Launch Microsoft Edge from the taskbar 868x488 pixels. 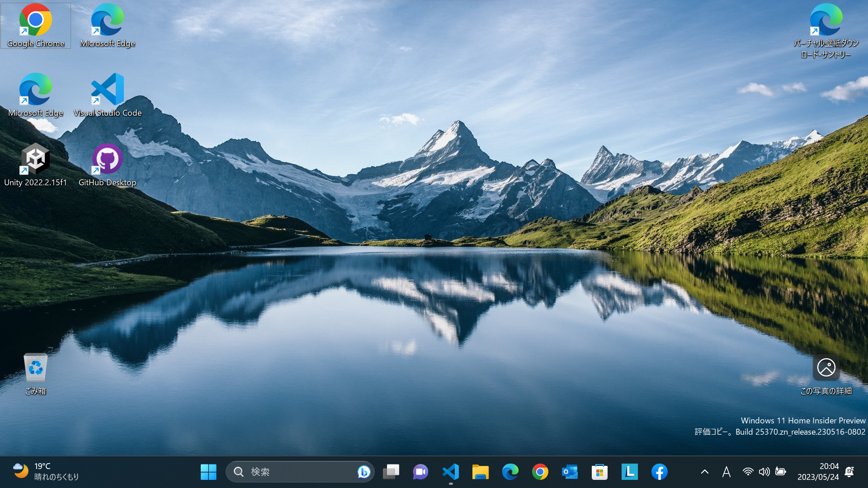(510, 472)
